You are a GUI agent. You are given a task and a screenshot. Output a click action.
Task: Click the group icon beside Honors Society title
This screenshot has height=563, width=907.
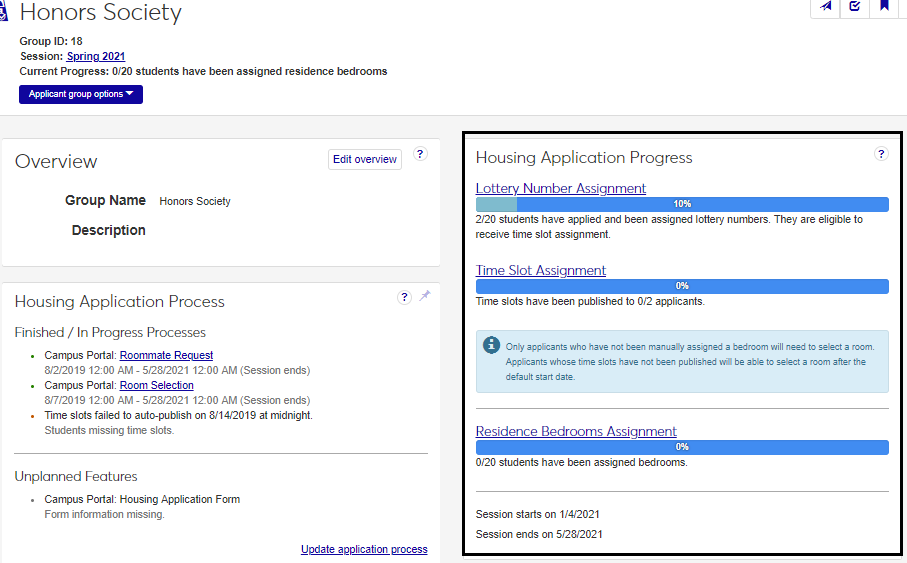pyautogui.click(x=6, y=12)
